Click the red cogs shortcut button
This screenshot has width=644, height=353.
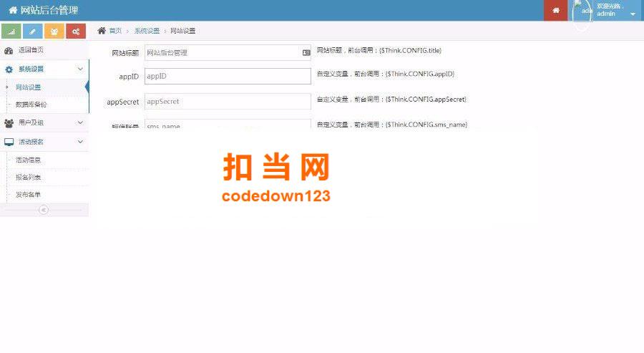click(76, 32)
